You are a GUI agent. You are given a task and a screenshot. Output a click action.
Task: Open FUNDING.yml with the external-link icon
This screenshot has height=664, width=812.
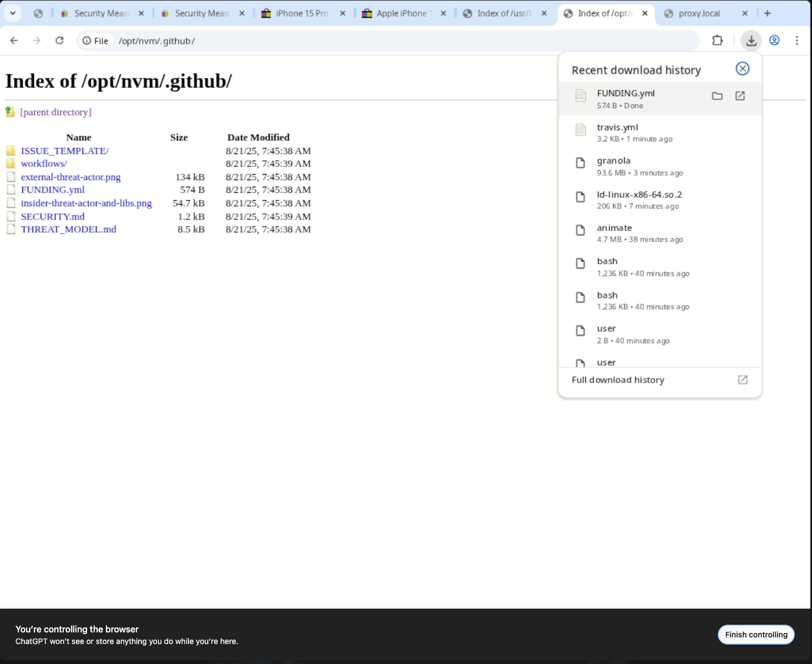[x=740, y=96]
